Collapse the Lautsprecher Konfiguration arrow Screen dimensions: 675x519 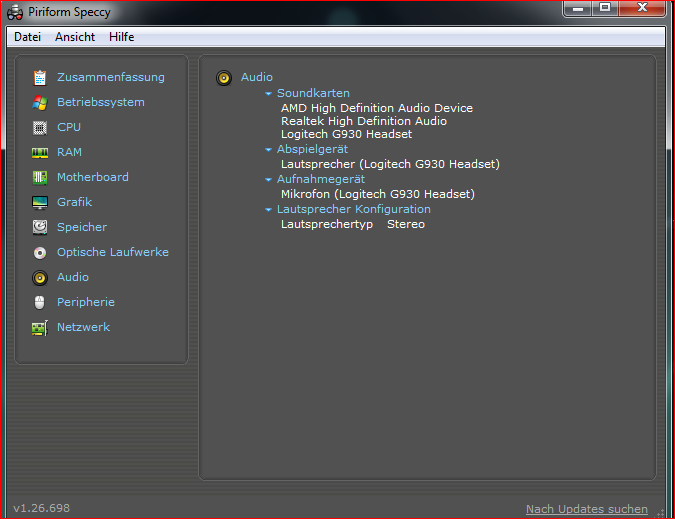pyautogui.click(x=268, y=210)
